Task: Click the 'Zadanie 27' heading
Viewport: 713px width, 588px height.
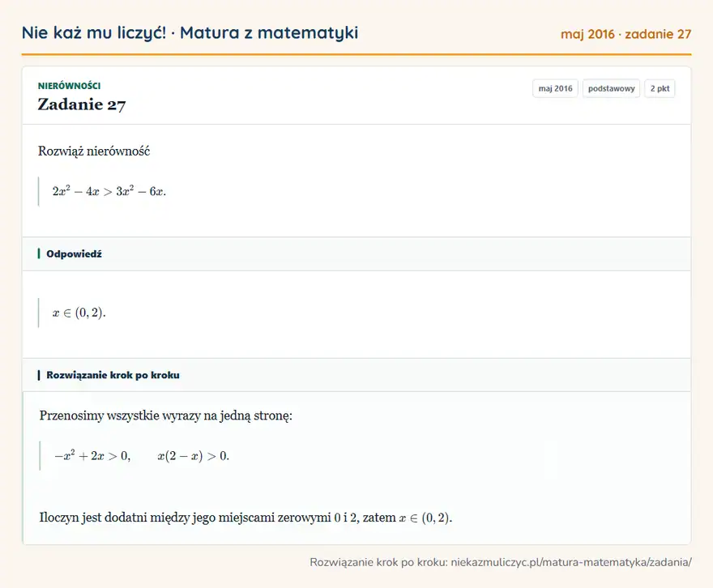Action: (81, 104)
